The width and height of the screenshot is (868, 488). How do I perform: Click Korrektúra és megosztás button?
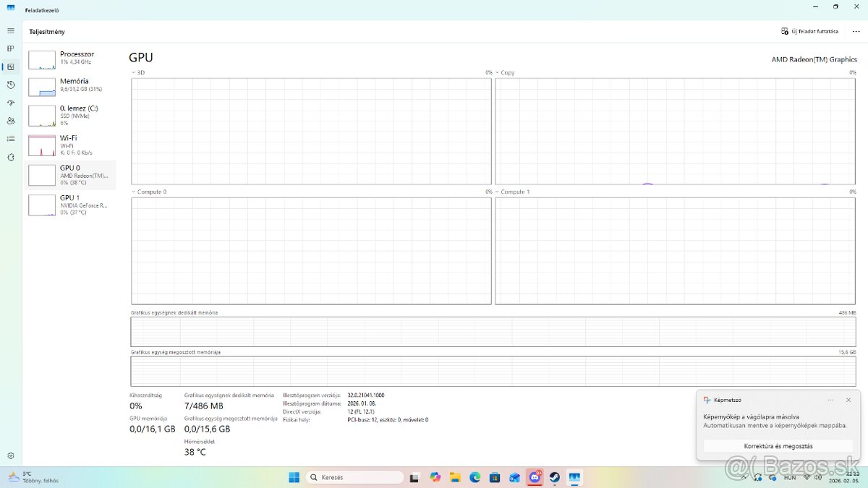tap(778, 446)
